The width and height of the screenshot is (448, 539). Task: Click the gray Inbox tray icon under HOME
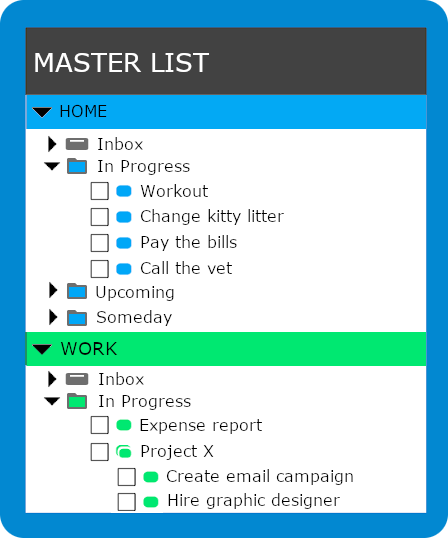click(x=77, y=144)
